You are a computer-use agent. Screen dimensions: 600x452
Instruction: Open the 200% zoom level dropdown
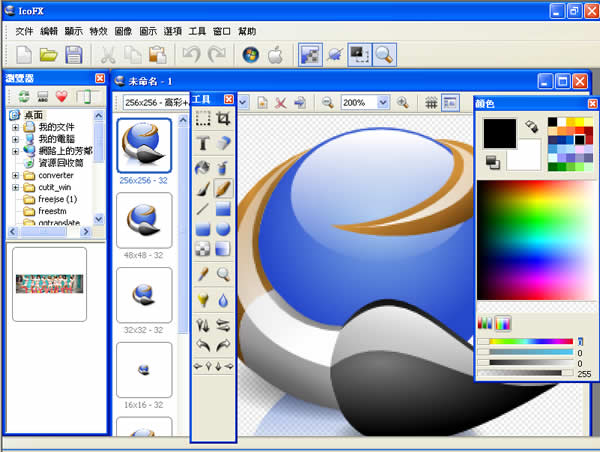383,103
